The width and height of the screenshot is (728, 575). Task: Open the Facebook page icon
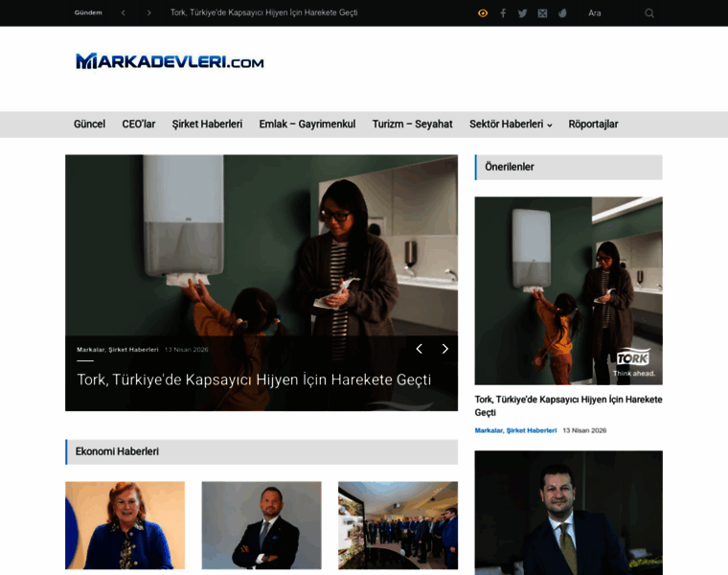point(503,13)
